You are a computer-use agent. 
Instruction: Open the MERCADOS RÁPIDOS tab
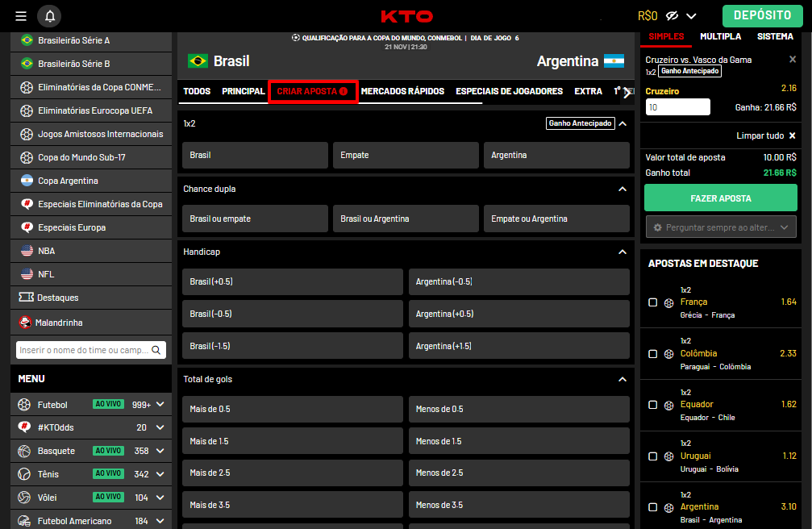pos(402,91)
